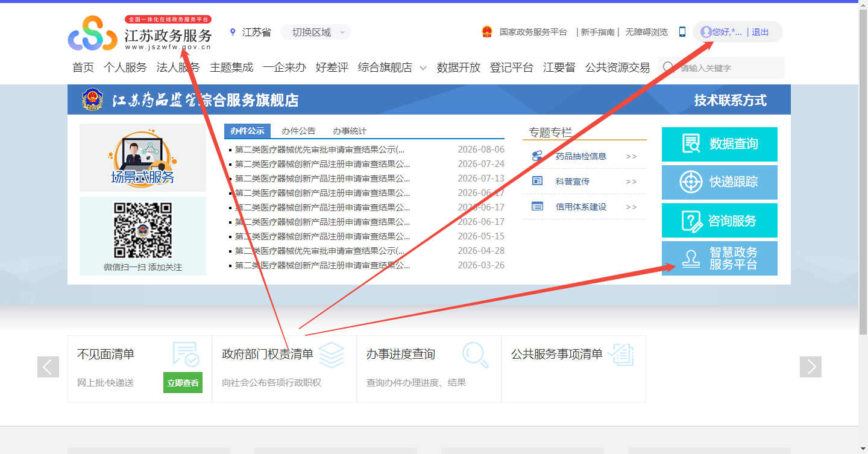
Task: Open the 切换区域 dropdown
Action: tap(315, 33)
